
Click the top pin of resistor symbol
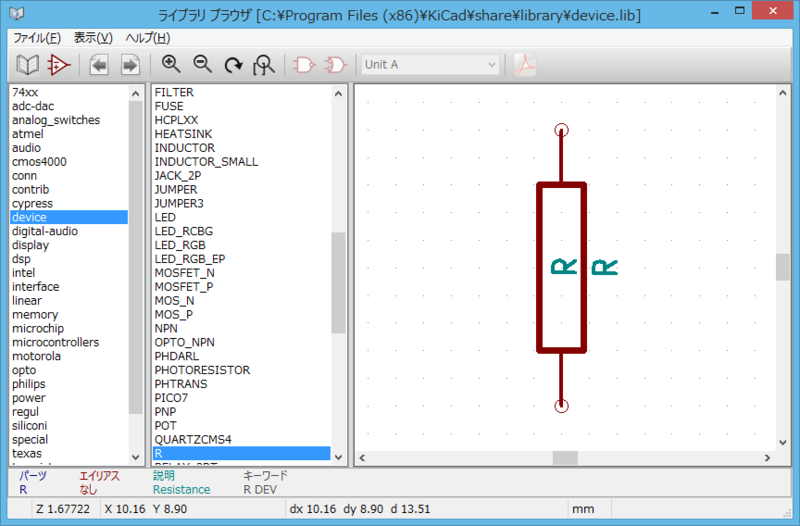coord(561,130)
